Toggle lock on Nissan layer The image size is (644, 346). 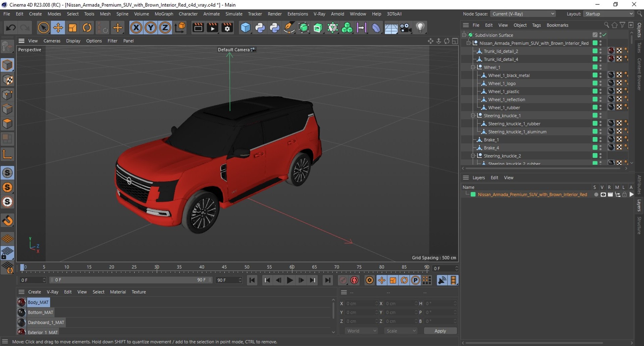point(624,194)
